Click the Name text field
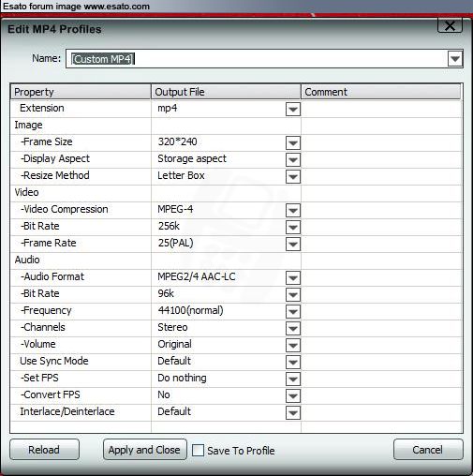This screenshot has width=473, height=476. (x=257, y=59)
